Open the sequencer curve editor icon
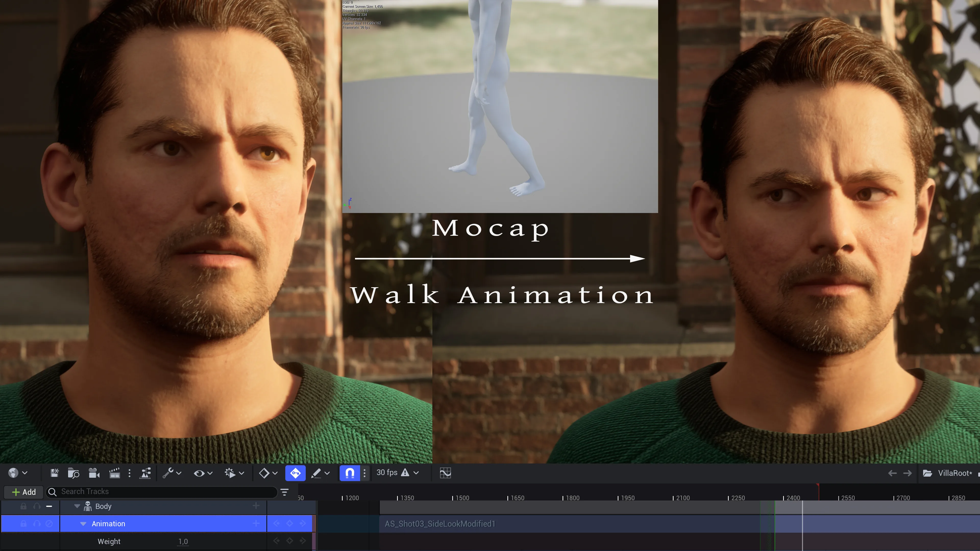Screen dimensions: 980x551 point(445,473)
